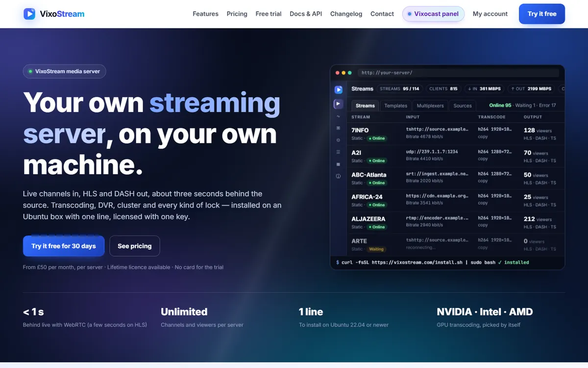The width and height of the screenshot is (588, 368).
Task: Click the STREAMS 95 / 114 stat pill
Action: coord(399,89)
